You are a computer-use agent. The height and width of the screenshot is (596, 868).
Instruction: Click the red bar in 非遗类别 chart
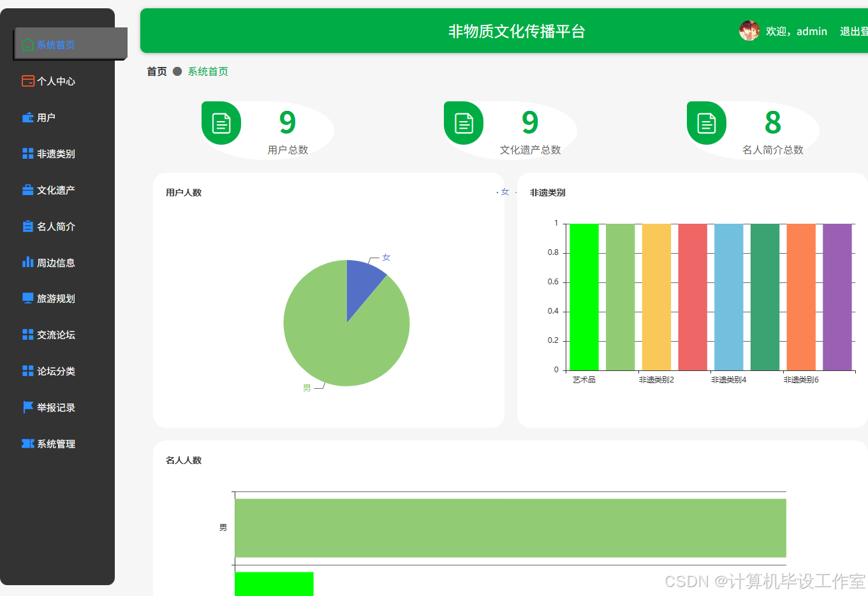click(693, 297)
